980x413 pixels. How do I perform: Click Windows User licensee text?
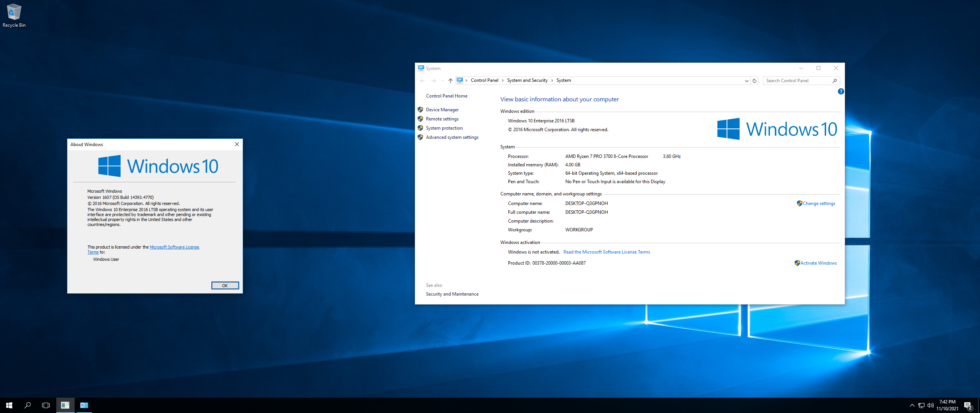106,259
